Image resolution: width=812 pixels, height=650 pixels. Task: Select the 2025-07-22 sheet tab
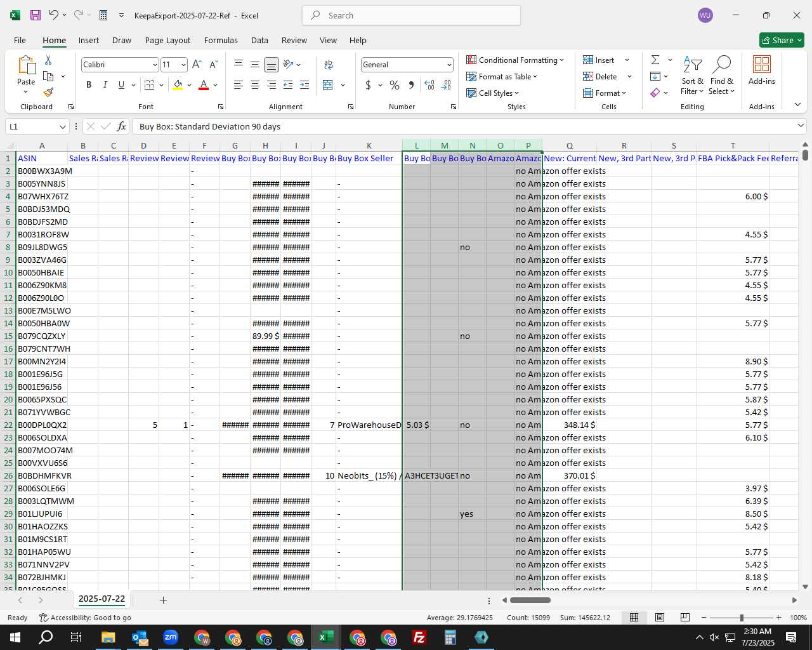click(x=101, y=599)
